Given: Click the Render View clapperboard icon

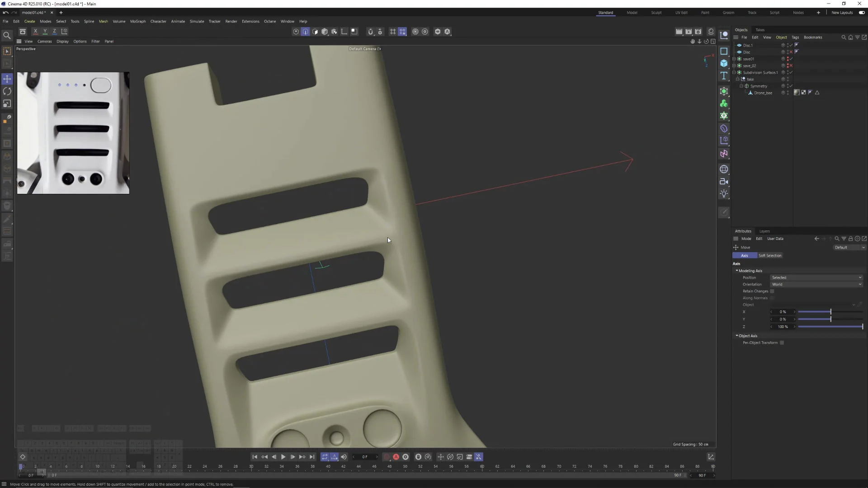Looking at the screenshot, I should coord(679,32).
